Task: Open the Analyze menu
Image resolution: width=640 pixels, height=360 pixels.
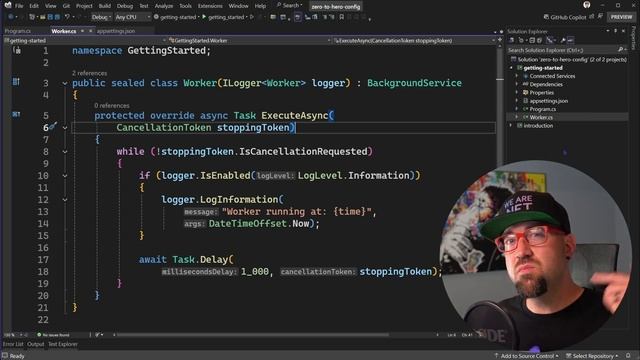Action: (164, 6)
